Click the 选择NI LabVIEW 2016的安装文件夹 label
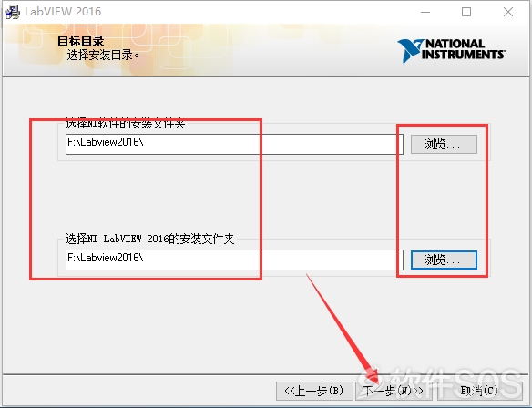This screenshot has width=532, height=408. (x=149, y=239)
